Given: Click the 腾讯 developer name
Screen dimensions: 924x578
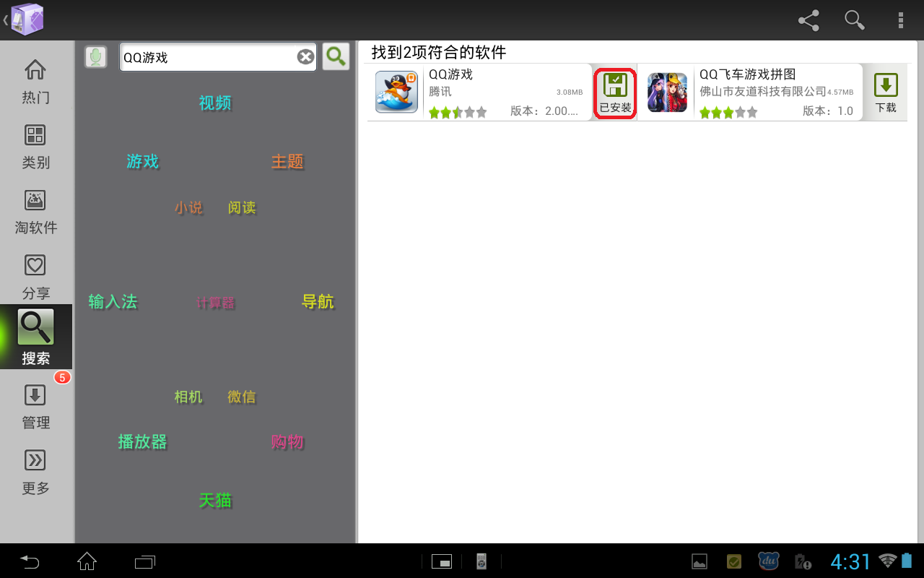Looking at the screenshot, I should tap(440, 92).
